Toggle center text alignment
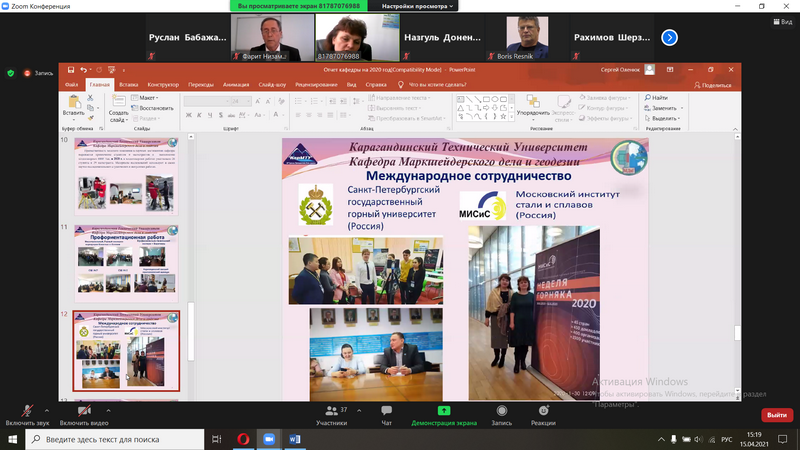Image resolution: width=800 pixels, height=450 pixels. [x=309, y=115]
